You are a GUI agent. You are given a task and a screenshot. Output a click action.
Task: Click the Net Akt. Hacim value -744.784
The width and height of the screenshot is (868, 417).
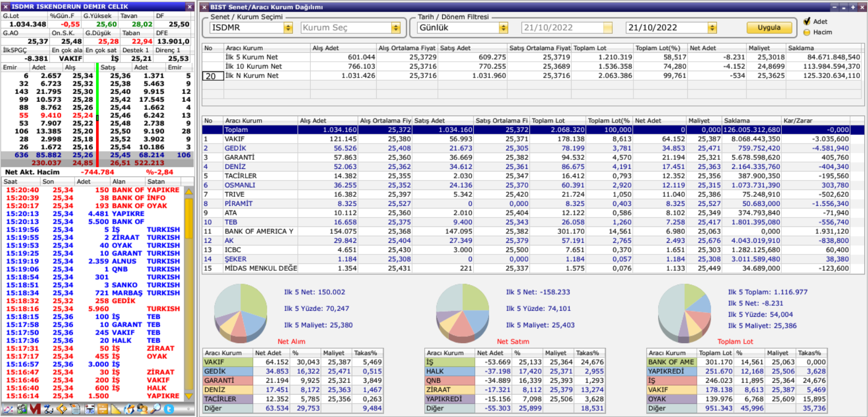point(97,172)
